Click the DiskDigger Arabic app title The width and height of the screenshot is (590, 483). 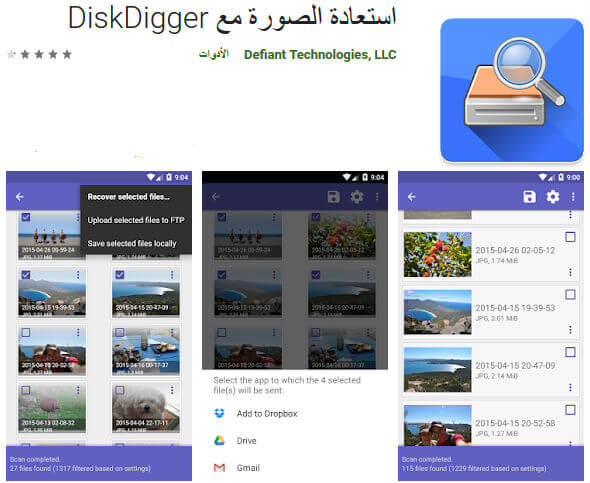(x=232, y=19)
